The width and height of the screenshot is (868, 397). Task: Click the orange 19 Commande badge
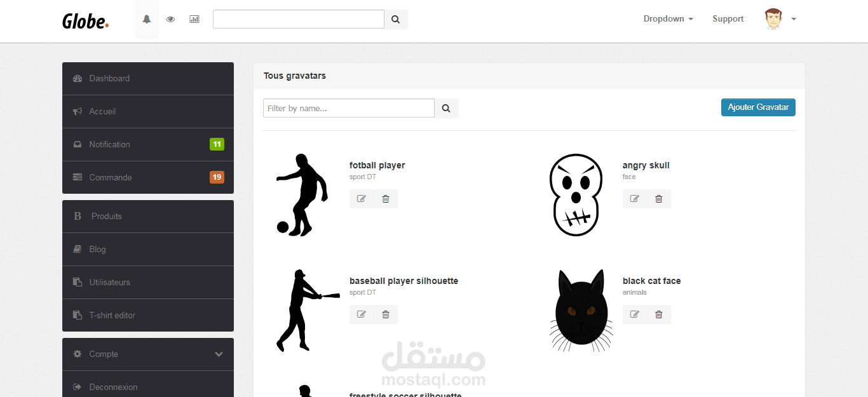217,177
